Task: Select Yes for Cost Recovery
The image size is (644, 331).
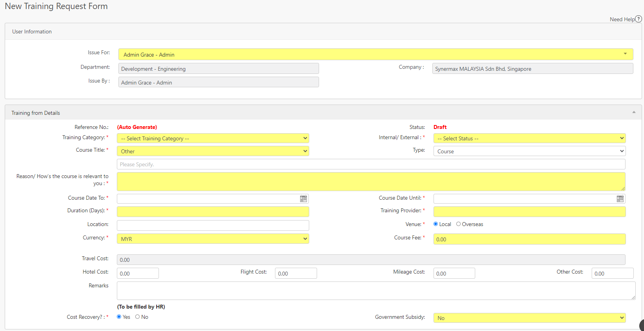Action: (119, 317)
